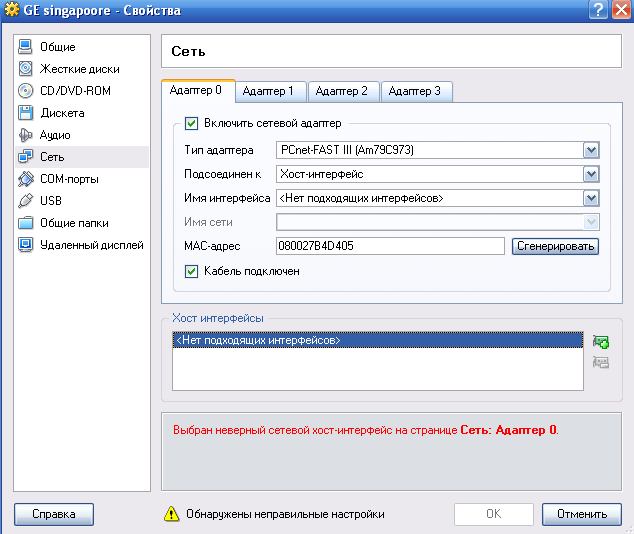The width and height of the screenshot is (634, 534).
Task: Click the Общие папки folder icon
Action: tap(27, 223)
